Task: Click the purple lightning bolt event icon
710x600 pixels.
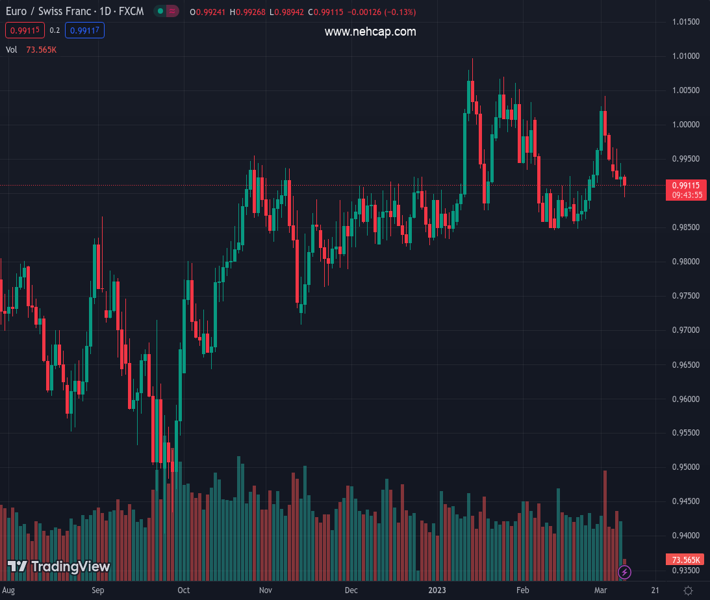Action: point(625,572)
